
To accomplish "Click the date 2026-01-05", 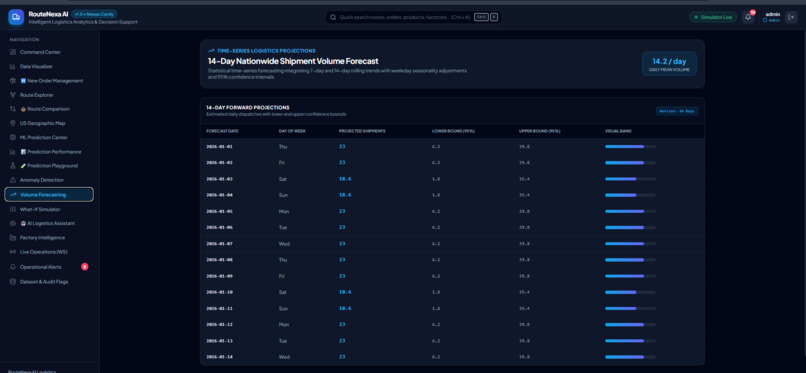I will pyautogui.click(x=219, y=211).
